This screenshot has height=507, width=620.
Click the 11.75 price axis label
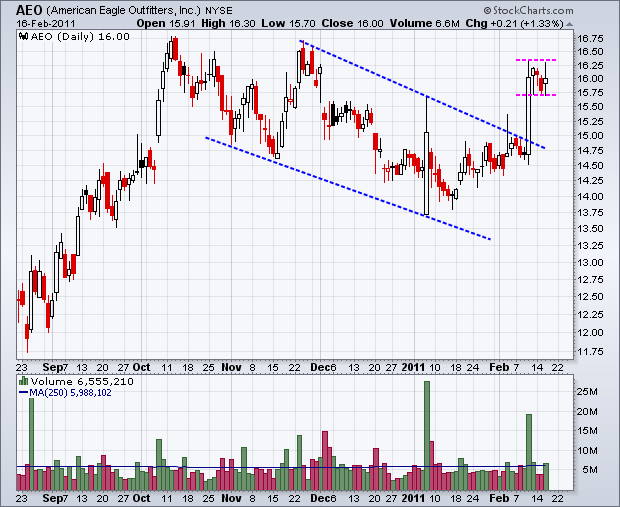coord(590,352)
